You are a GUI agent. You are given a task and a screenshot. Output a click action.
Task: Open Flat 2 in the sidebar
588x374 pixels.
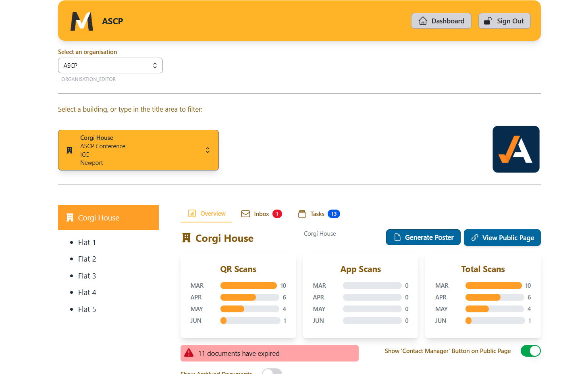point(87,259)
